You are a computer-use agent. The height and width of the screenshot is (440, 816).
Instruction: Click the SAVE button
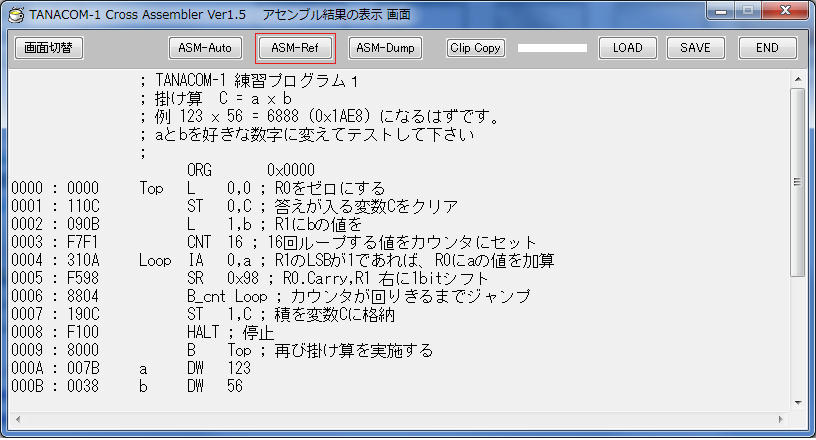pyautogui.click(x=695, y=48)
